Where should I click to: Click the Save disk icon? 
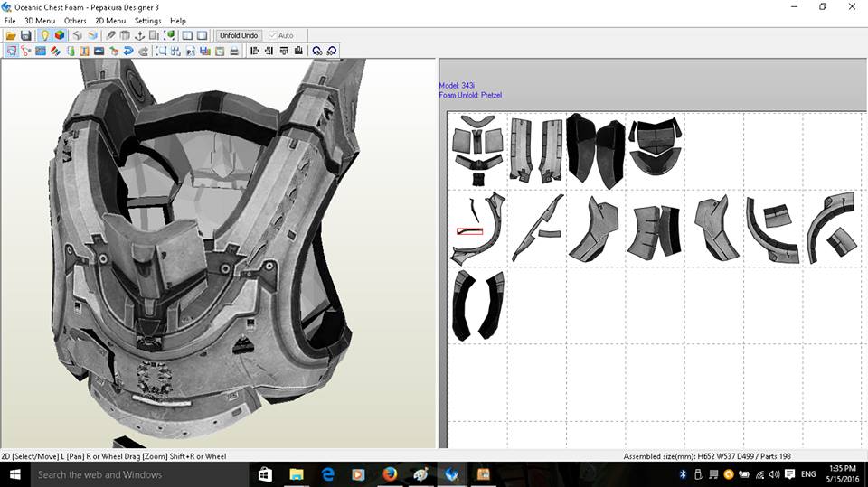26,35
